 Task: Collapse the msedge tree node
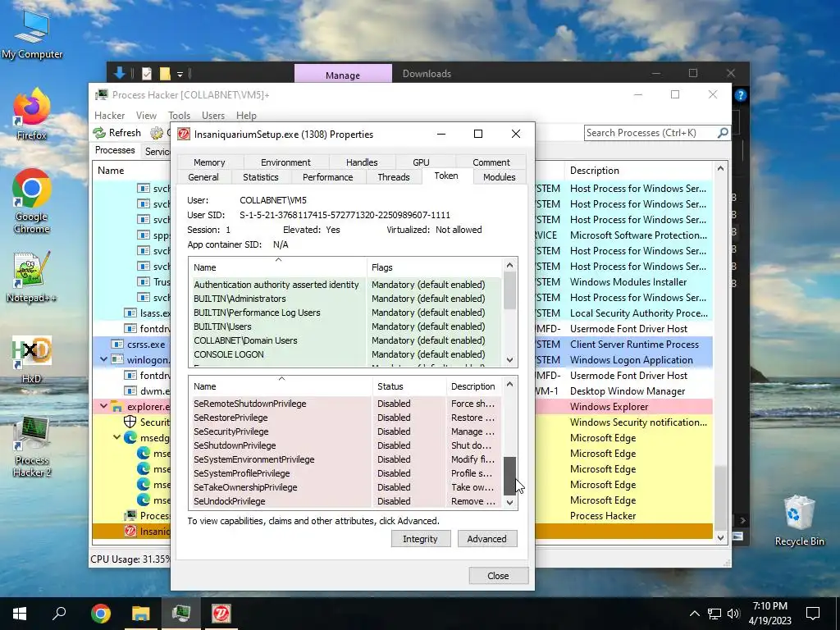(x=116, y=438)
